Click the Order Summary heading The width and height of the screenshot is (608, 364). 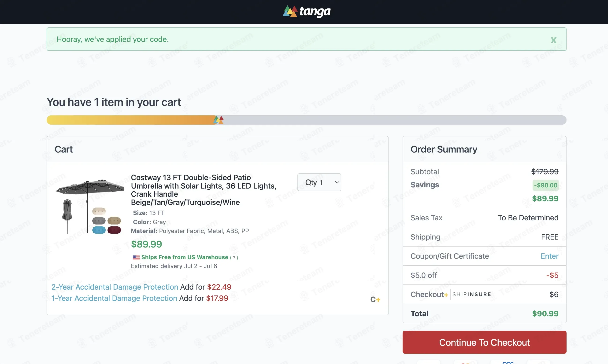[x=444, y=149]
